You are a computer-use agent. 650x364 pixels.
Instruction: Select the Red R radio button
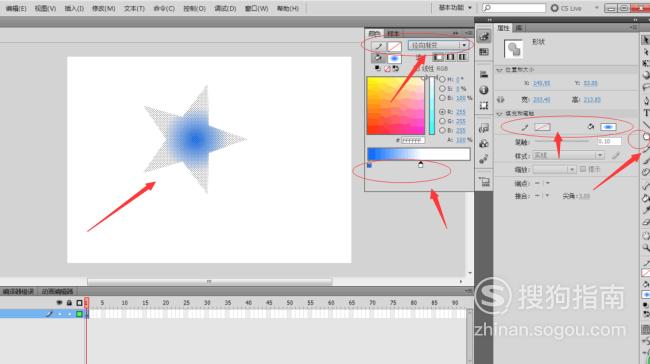coord(442,112)
